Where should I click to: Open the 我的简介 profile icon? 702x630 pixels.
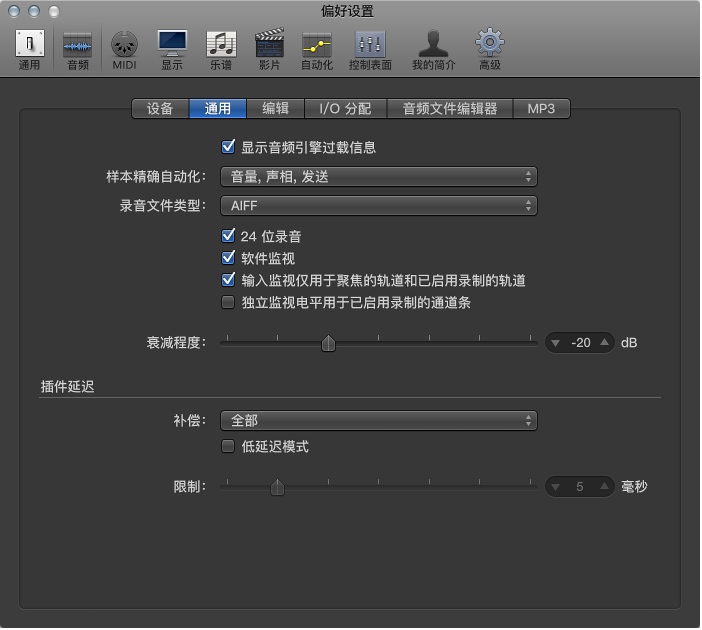[x=433, y=50]
